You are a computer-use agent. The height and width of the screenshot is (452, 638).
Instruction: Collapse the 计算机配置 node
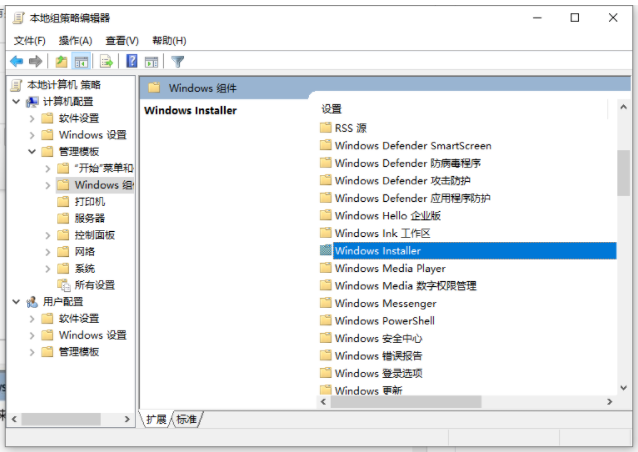(16, 101)
